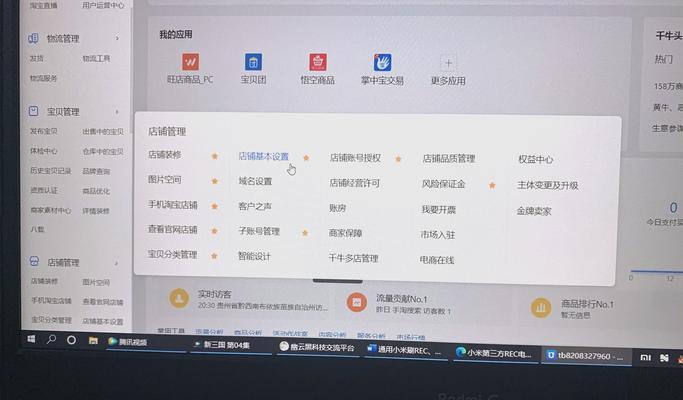
Task: Launch the 悟空商品 app icon
Action: (x=318, y=62)
